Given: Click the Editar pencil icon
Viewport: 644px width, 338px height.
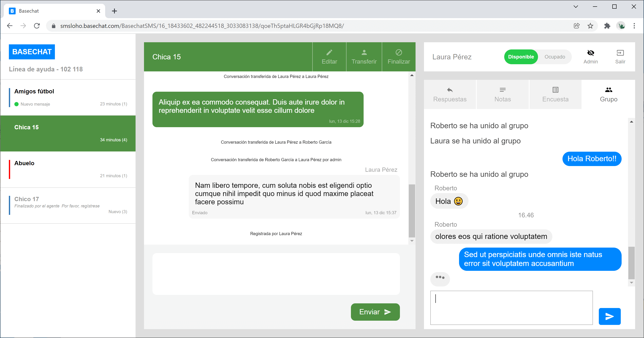Looking at the screenshot, I should (329, 53).
